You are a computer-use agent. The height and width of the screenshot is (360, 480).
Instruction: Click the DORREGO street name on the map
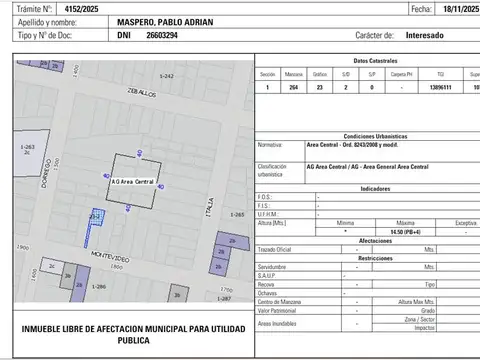pos(46,173)
